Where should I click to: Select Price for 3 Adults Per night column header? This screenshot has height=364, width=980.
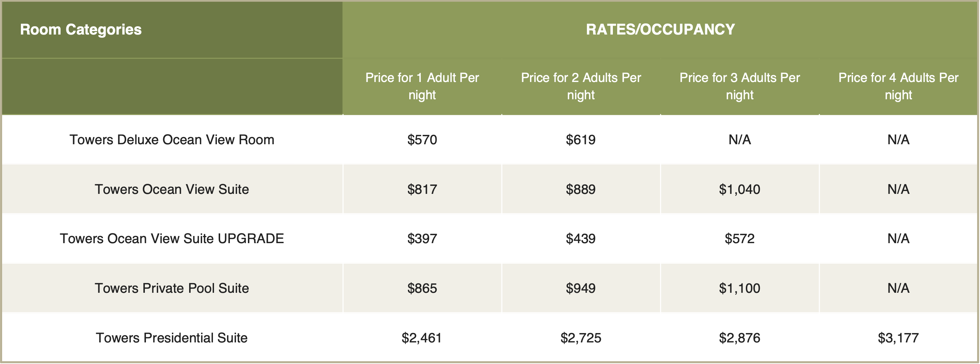(x=740, y=86)
